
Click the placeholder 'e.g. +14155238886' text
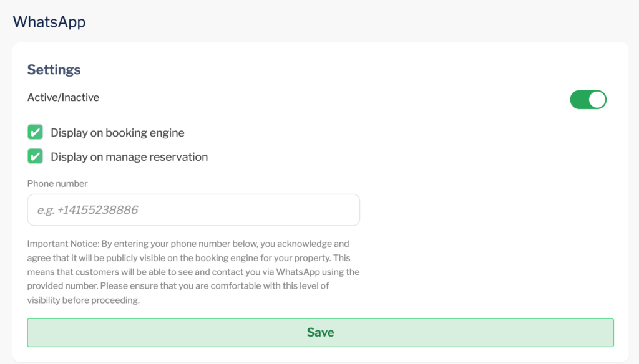(87, 210)
